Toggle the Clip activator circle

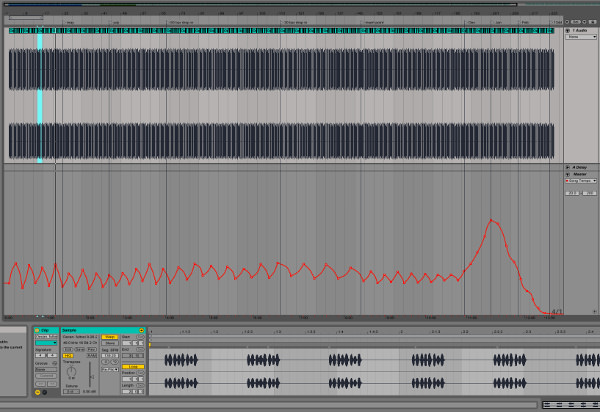37,330
